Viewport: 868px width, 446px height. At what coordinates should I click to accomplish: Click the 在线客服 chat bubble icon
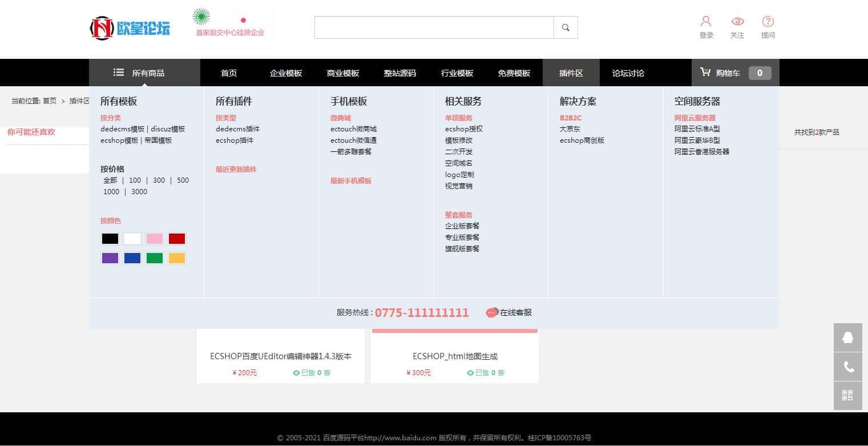(492, 312)
